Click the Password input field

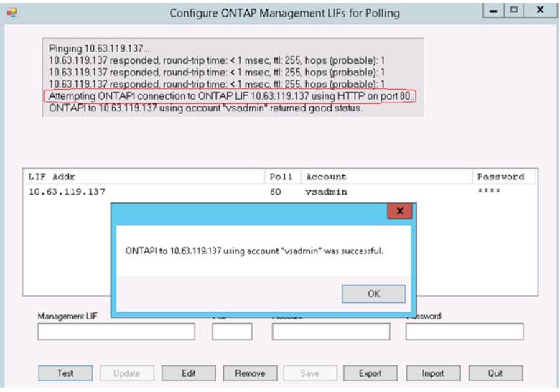pos(464,331)
